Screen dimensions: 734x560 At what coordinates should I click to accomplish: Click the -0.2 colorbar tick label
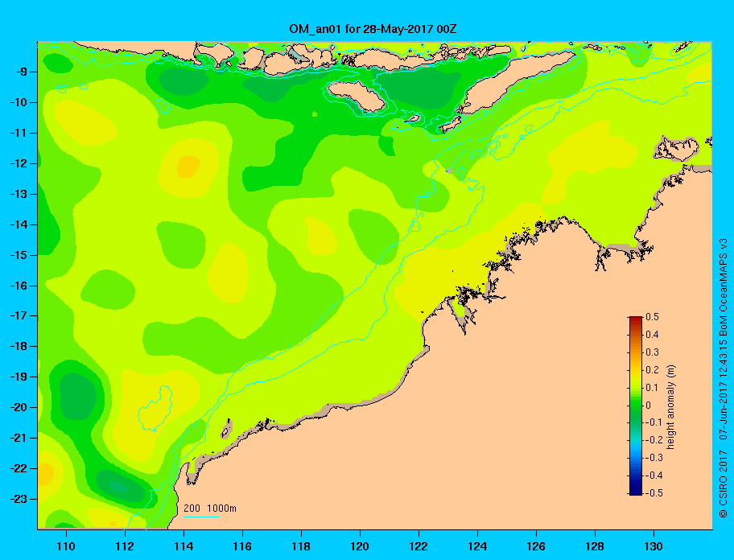[654, 440]
